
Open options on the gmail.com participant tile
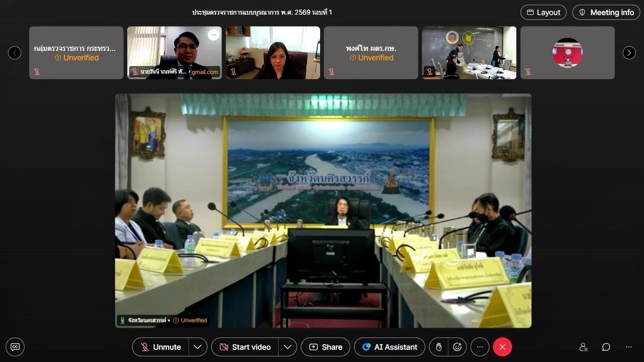pos(214,35)
